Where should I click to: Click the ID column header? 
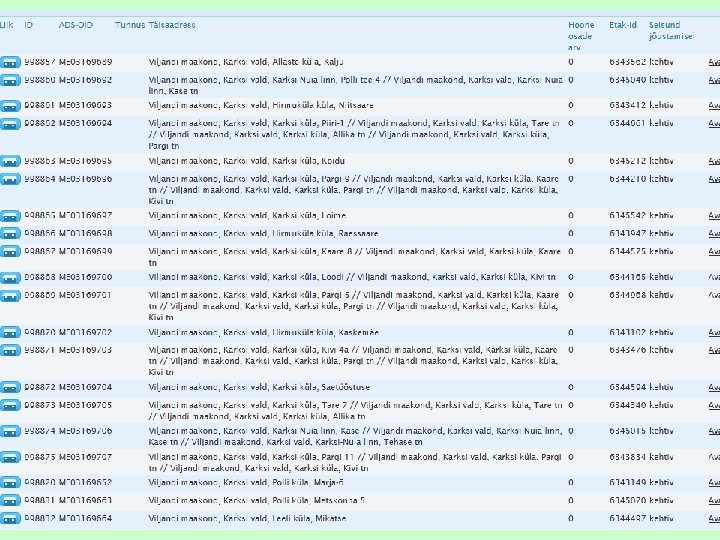[x=28, y=25]
